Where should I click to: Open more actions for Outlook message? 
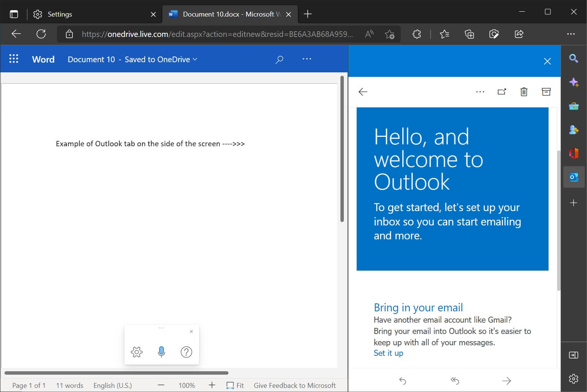480,92
